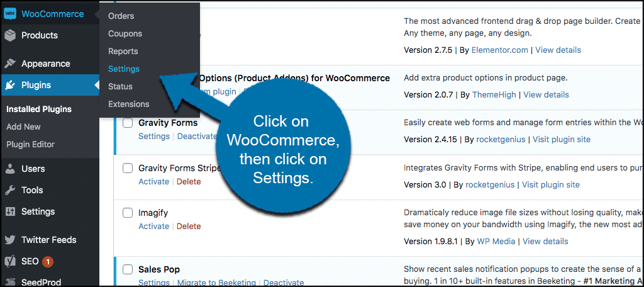Open Twitter Feeds menu

50,240
